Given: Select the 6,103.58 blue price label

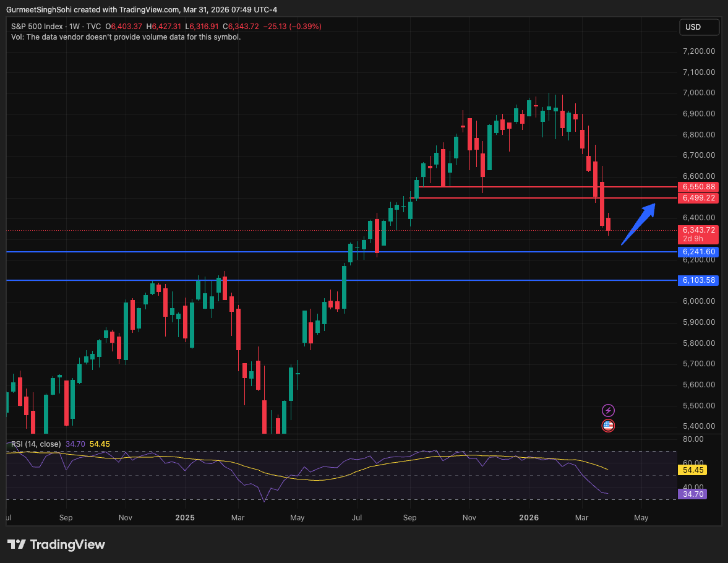Looking at the screenshot, I should pos(698,280).
